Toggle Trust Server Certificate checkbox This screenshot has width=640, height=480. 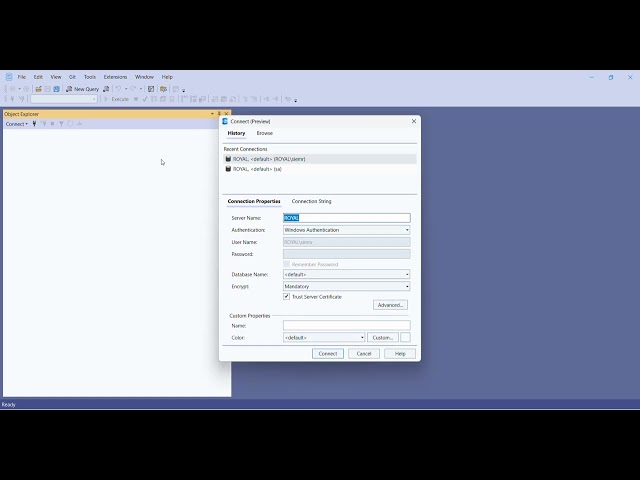pos(287,297)
